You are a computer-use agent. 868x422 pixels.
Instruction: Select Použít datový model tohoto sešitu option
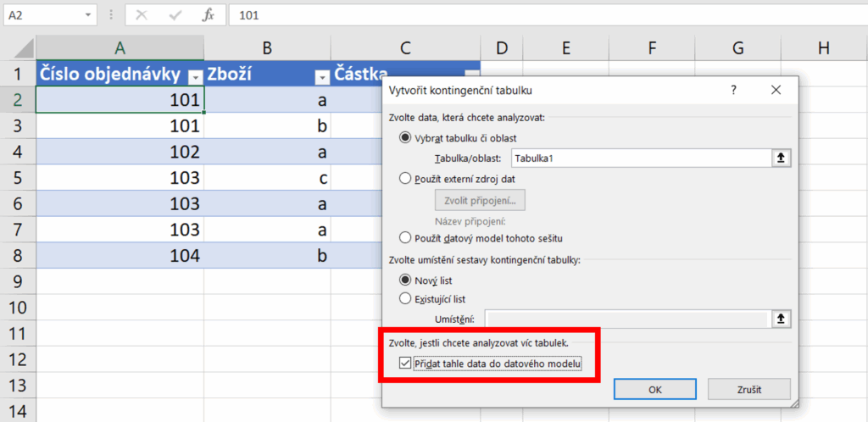click(x=403, y=238)
